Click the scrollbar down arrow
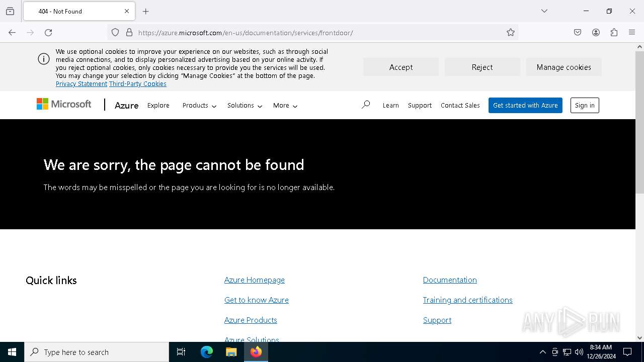 pos(639,338)
